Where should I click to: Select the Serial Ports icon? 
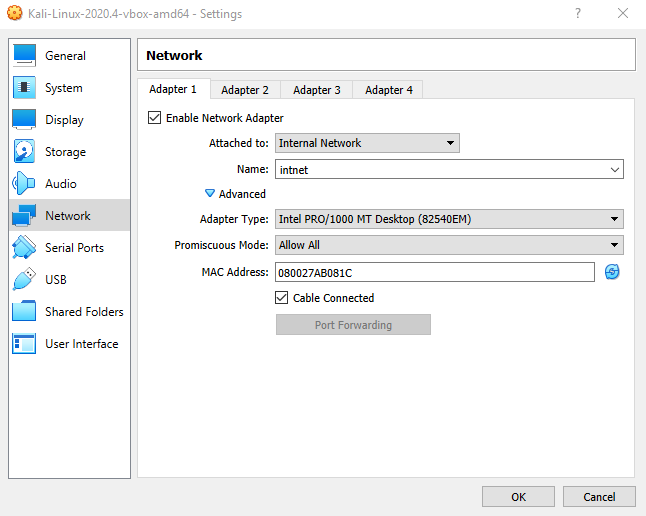coord(24,248)
